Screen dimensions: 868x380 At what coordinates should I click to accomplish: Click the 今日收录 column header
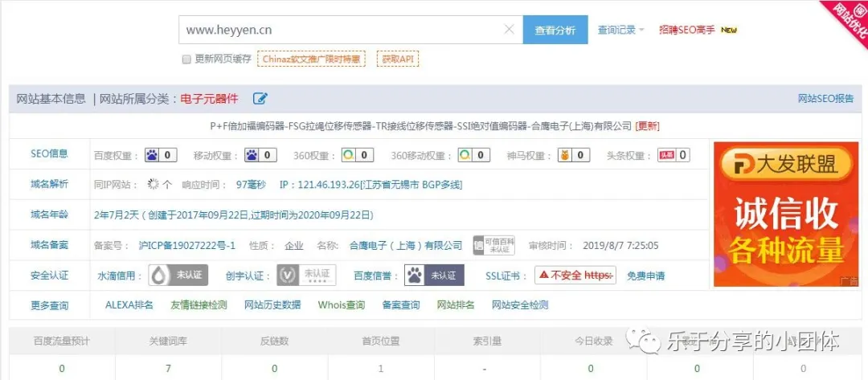click(595, 341)
